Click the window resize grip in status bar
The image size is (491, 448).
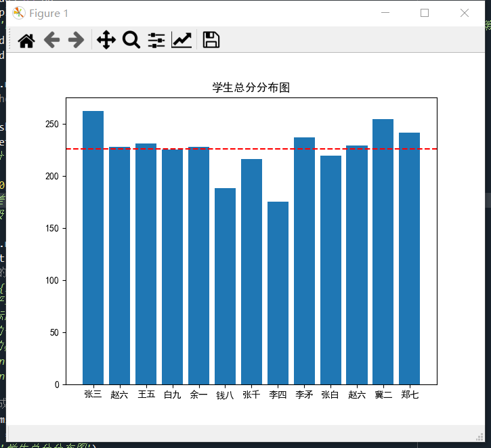tap(479, 436)
